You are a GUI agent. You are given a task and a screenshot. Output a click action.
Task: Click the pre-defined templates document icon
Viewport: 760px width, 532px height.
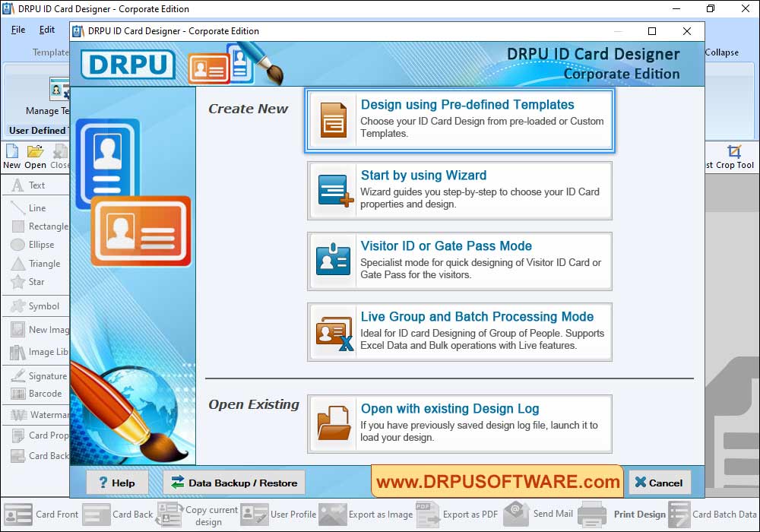pyautogui.click(x=333, y=120)
